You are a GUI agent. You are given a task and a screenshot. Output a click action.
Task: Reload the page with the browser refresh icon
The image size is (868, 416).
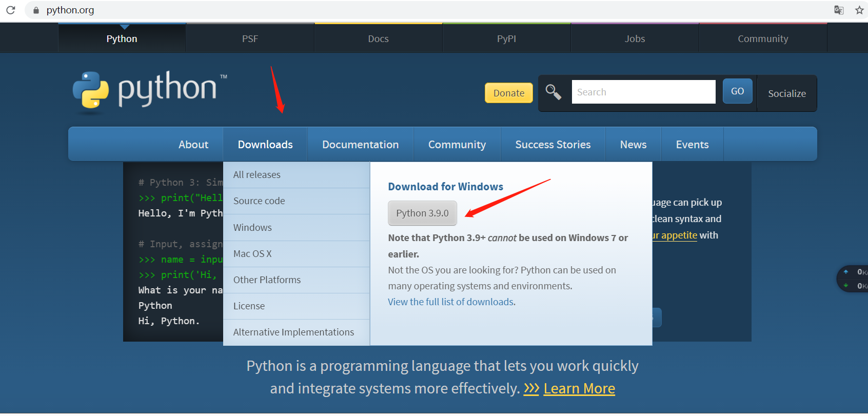(11, 10)
